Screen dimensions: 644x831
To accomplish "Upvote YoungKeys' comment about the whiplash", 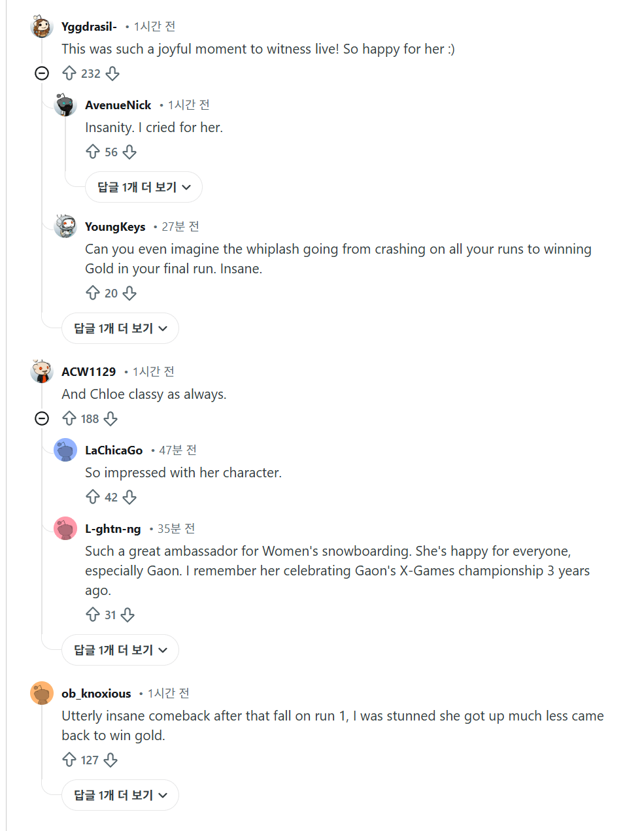I will 93,293.
